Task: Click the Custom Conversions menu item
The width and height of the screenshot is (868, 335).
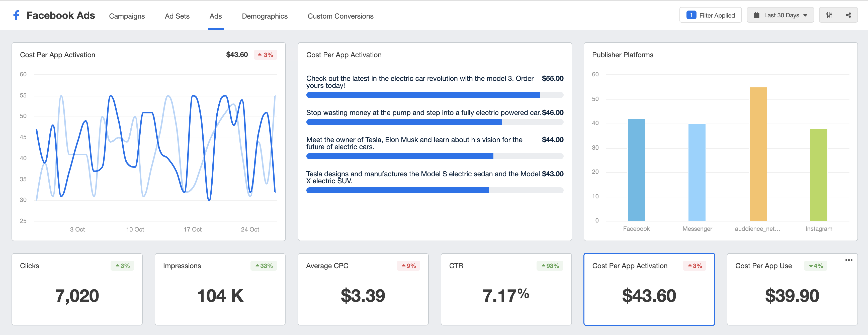Action: click(340, 16)
